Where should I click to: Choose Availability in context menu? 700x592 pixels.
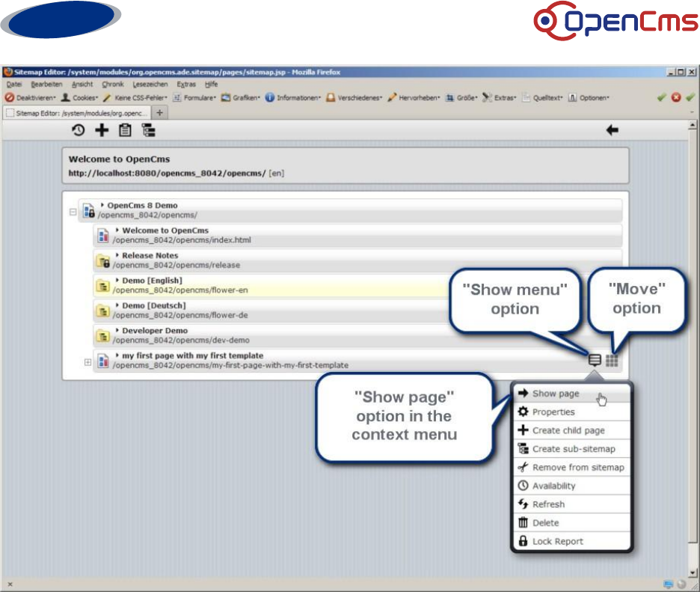pyautogui.click(x=572, y=486)
